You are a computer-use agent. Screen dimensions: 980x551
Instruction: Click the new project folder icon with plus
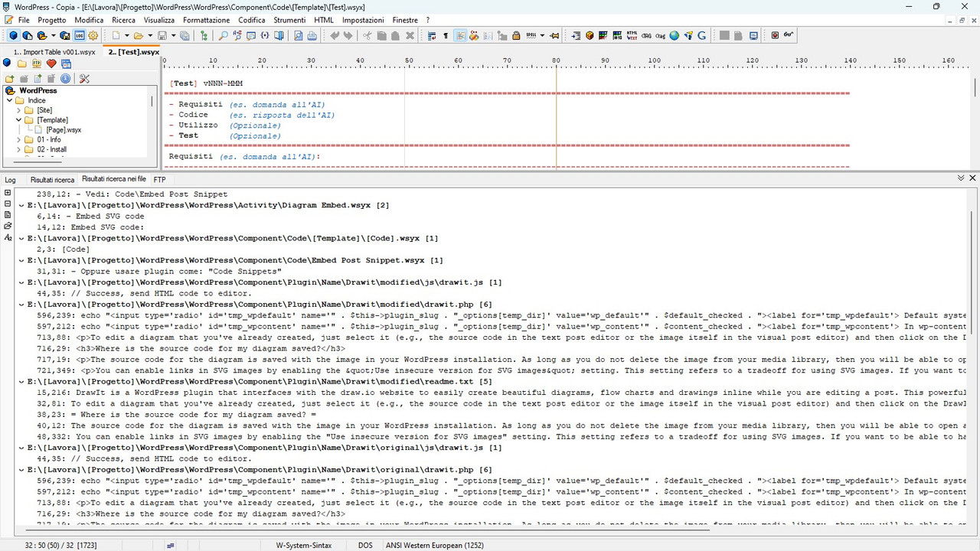[10, 78]
